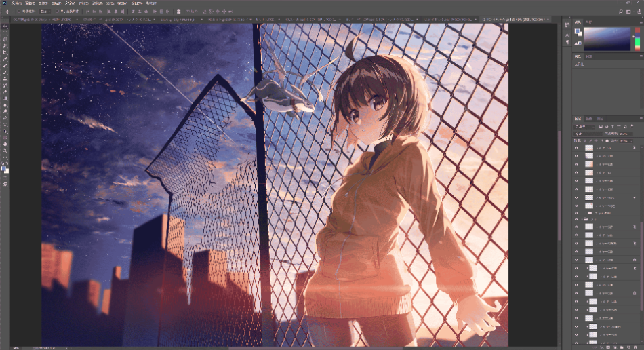Close the active rightmost document tab
This screenshot has width=644, height=350.
coord(548,19)
